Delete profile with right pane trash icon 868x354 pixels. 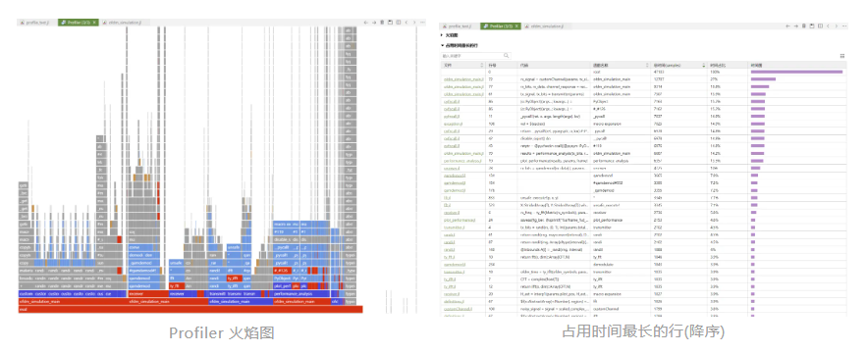tap(804, 26)
